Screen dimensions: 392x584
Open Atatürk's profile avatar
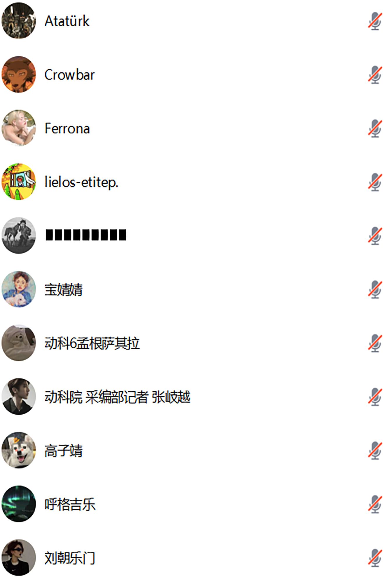click(x=19, y=21)
